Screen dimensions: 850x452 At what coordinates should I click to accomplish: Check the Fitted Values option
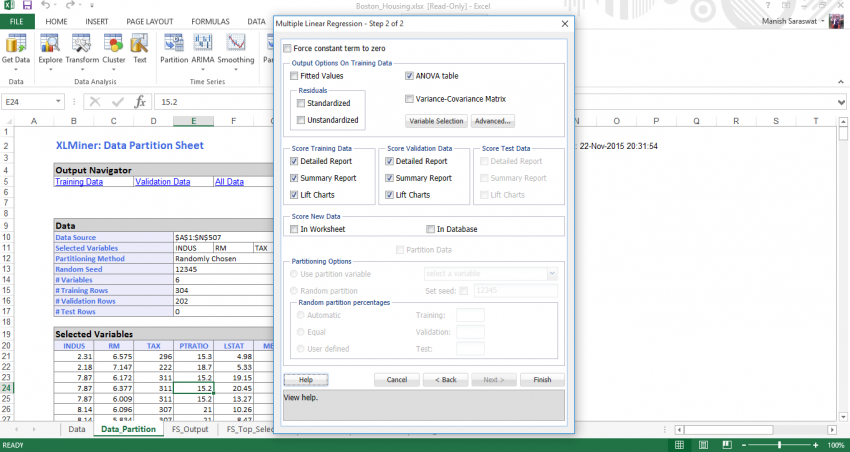(294, 76)
